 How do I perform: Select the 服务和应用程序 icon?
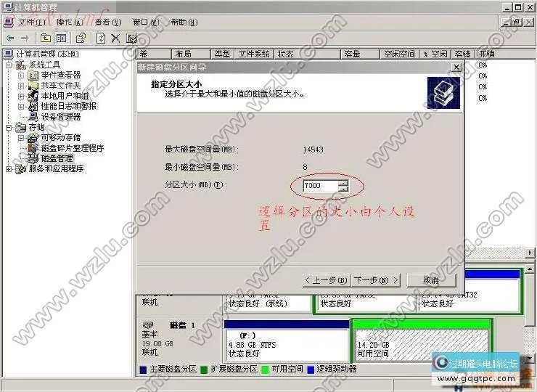(21, 169)
